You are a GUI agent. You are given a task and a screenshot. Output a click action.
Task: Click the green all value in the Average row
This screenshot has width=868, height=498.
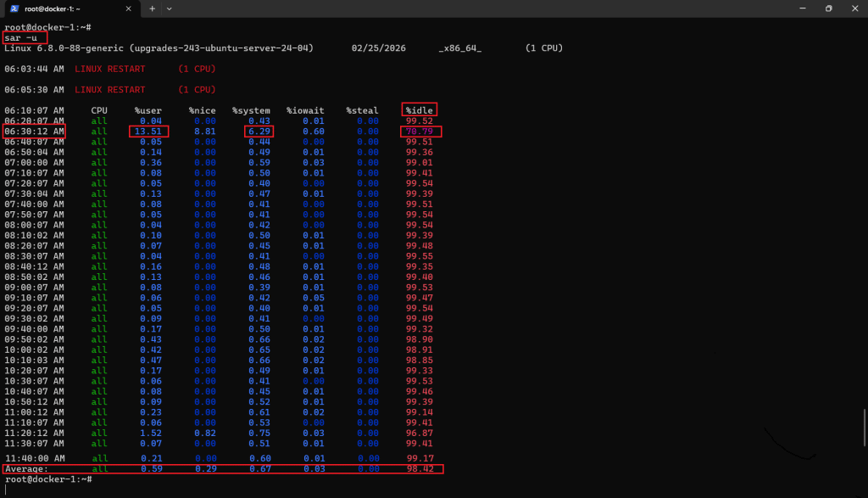point(99,468)
